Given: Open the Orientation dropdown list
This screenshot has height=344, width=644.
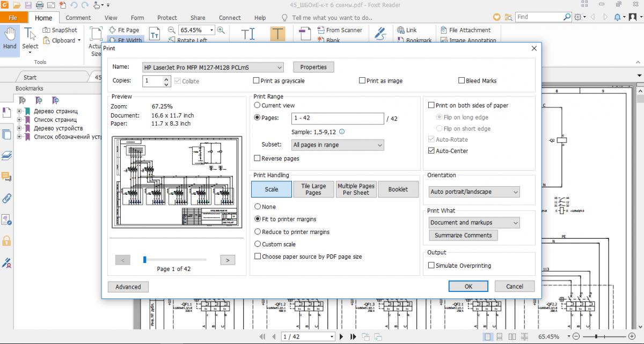Looking at the screenshot, I should click(x=474, y=192).
